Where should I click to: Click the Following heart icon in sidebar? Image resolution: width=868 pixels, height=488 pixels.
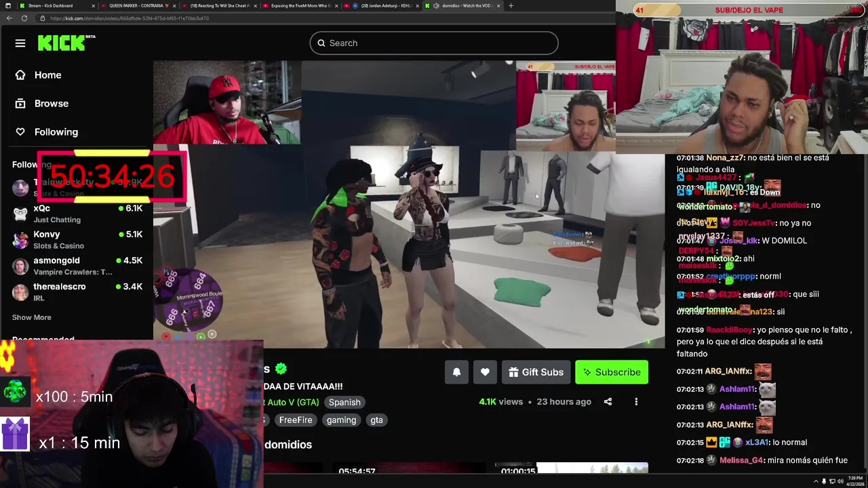click(x=20, y=132)
